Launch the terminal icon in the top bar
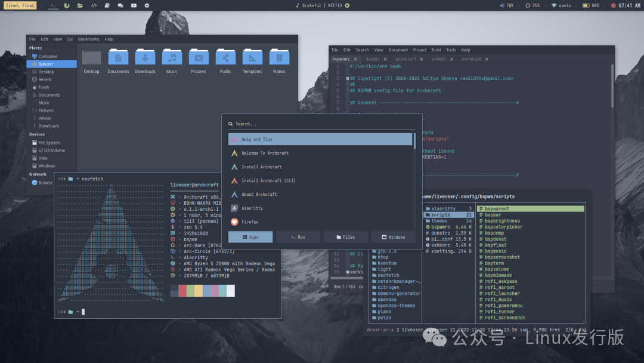This screenshot has height=363, width=644. coord(54,5)
